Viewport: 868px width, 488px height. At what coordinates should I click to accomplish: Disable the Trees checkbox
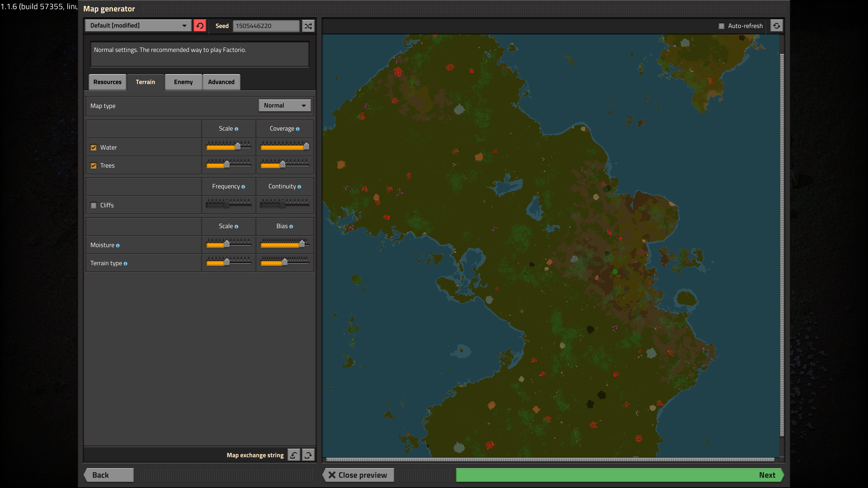[94, 166]
